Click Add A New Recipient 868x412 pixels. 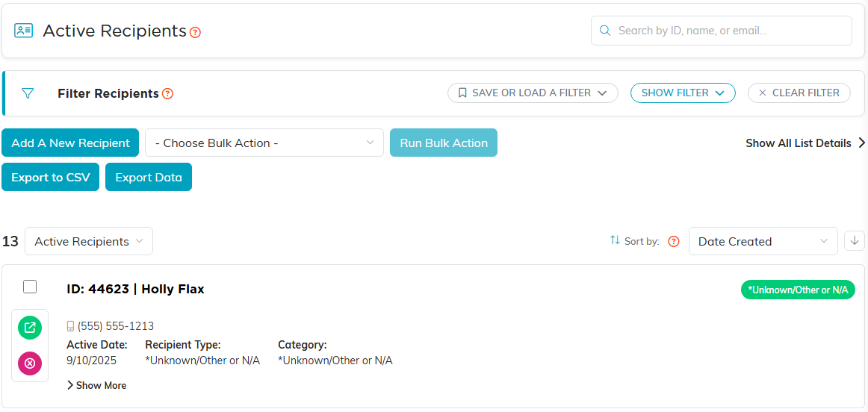[x=70, y=143]
